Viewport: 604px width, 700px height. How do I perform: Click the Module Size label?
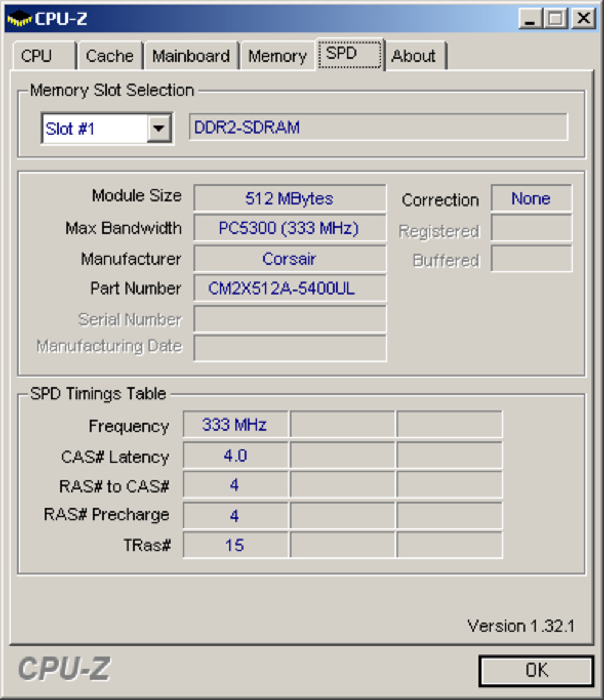(136, 196)
